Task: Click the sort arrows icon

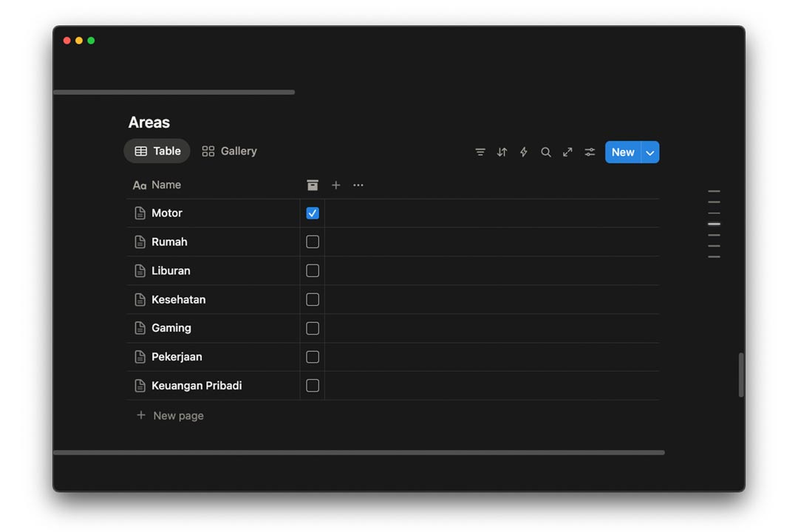Action: (x=502, y=152)
